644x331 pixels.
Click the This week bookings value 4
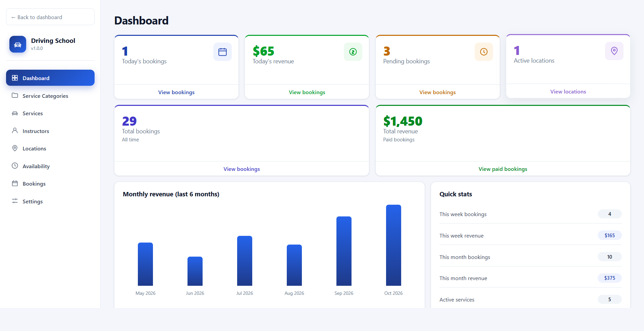click(x=610, y=214)
